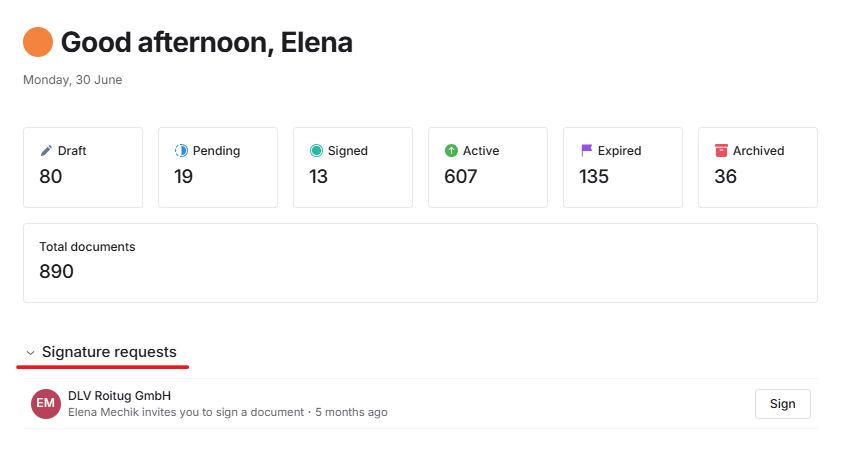The height and width of the screenshot is (452, 852).
Task: Collapse the Signature requests chevron
Action: click(30, 353)
